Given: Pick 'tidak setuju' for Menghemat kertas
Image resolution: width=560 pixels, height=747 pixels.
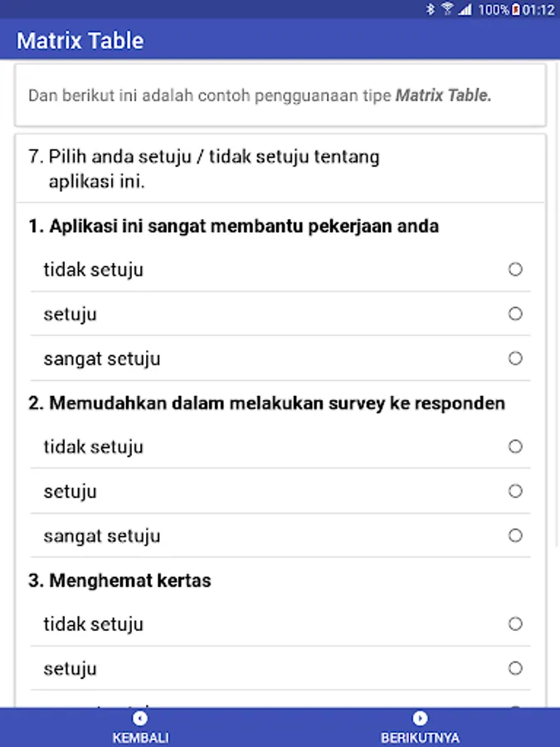Looking at the screenshot, I should 515,624.
